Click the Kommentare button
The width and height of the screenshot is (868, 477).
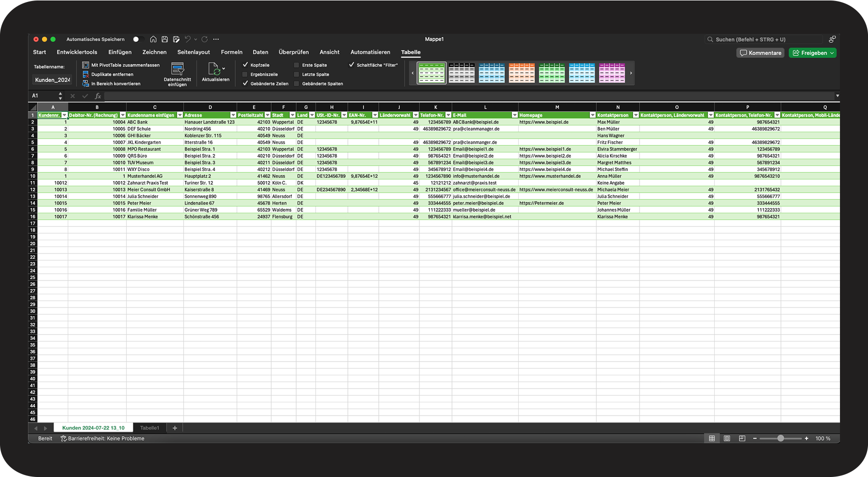[x=760, y=53]
